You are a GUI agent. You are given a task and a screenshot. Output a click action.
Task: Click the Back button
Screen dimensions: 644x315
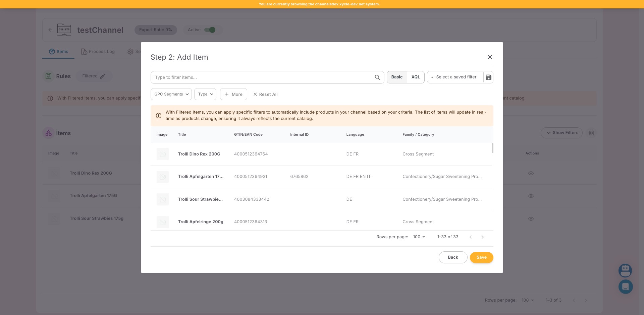pyautogui.click(x=453, y=257)
